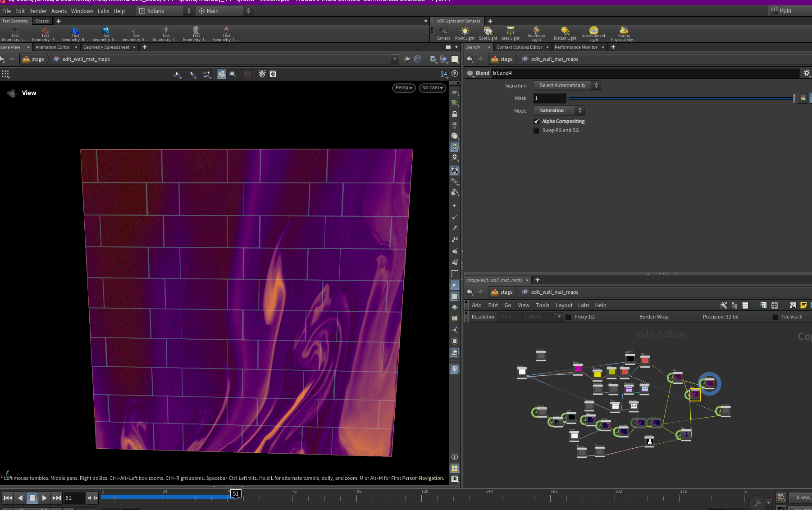Switch to the Geometry Spreadsheet tab
Viewport: 812px width, 510px height.
(x=106, y=47)
